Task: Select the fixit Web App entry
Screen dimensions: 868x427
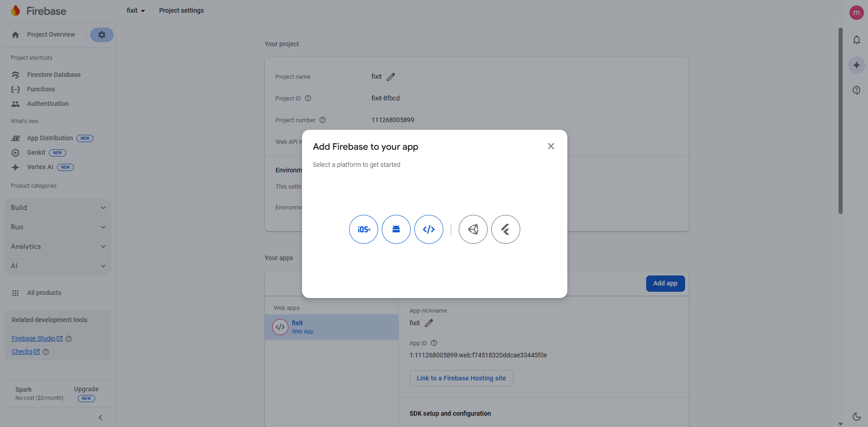Action: (x=331, y=327)
